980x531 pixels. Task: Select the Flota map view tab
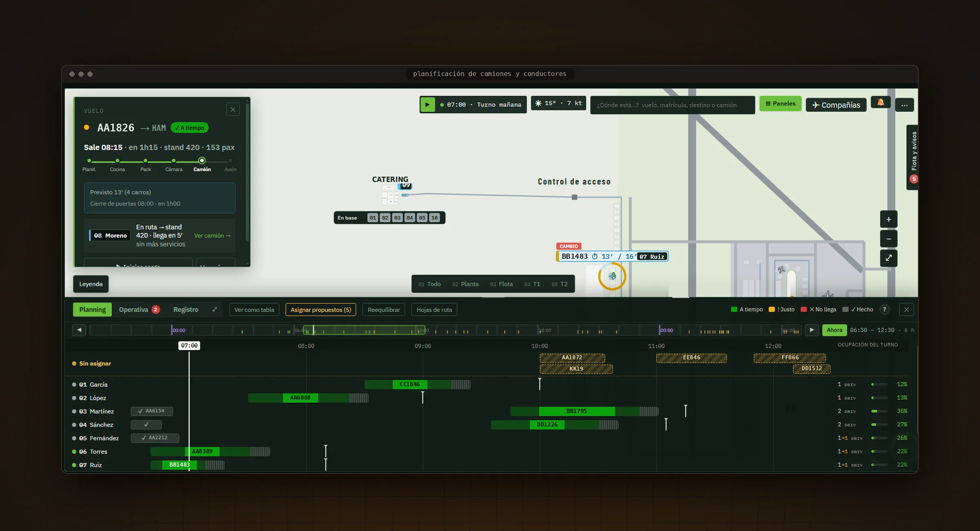click(501, 284)
